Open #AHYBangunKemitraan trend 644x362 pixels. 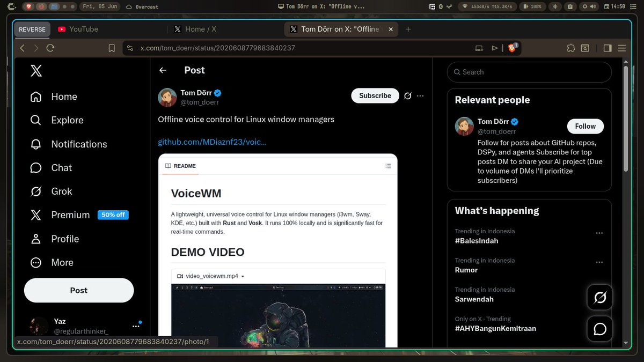tap(495, 328)
